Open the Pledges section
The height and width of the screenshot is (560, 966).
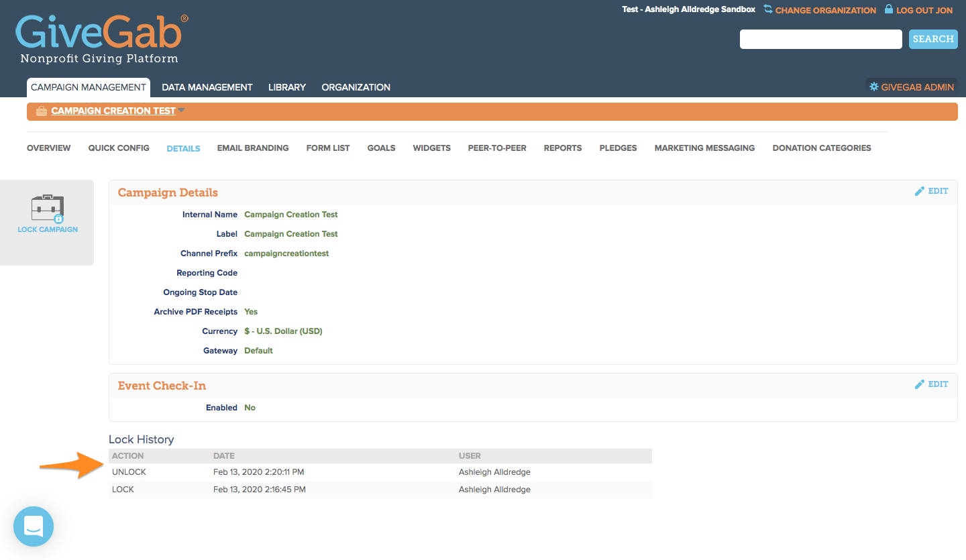618,148
